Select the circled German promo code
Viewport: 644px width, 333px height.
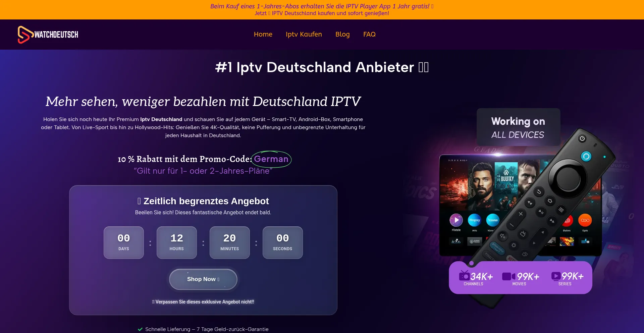(271, 159)
